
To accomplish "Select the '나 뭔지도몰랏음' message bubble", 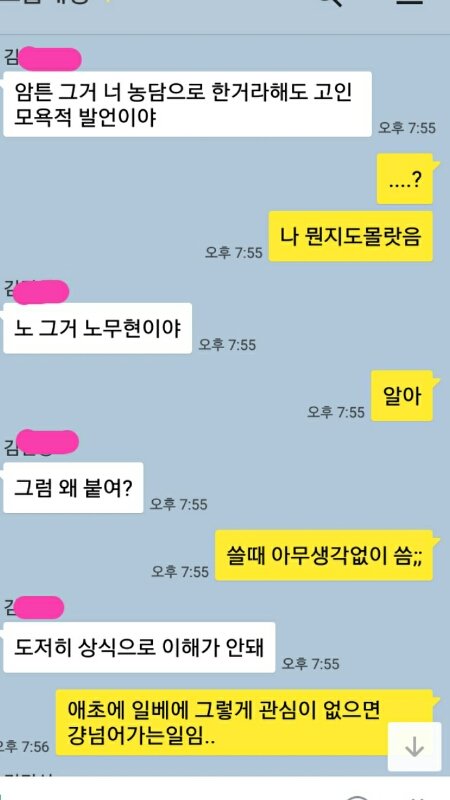I will coord(351,236).
